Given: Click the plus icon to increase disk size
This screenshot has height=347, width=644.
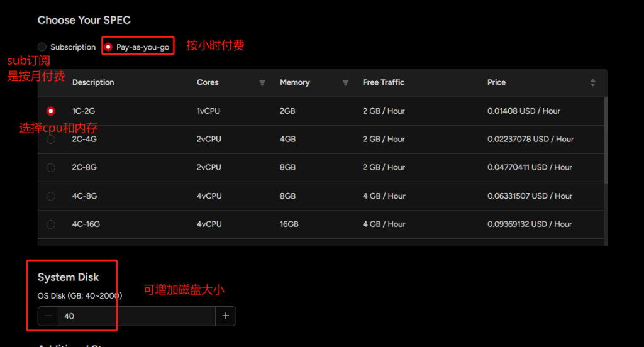Looking at the screenshot, I should [x=226, y=316].
